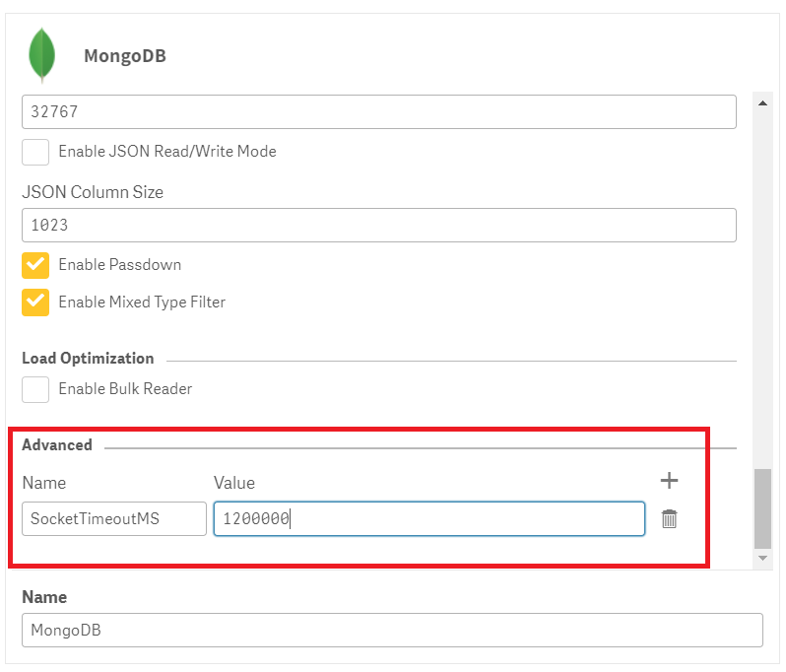Click the scrollbar track above the thumb
Screen dimensions: 786x672
click(762, 296)
